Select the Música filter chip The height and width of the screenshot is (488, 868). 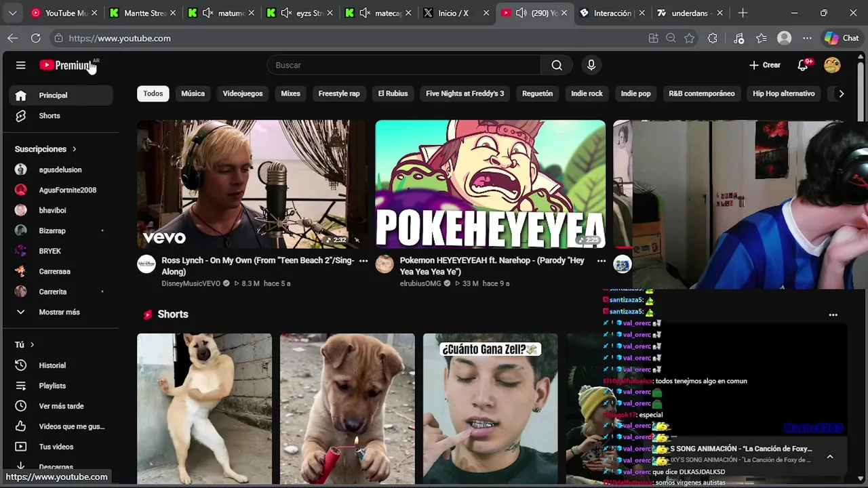click(193, 94)
